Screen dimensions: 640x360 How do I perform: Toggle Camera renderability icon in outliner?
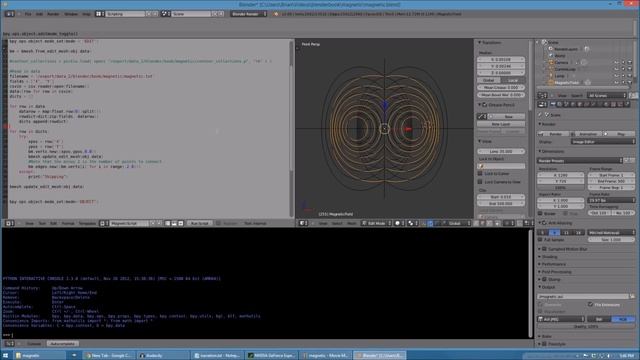[630, 62]
